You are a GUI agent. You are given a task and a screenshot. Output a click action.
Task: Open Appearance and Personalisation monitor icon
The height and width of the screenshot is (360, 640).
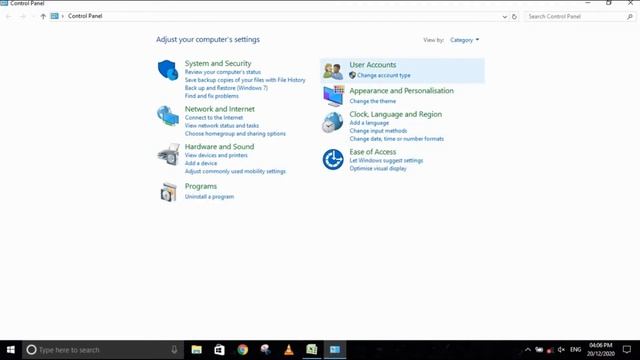point(333,96)
